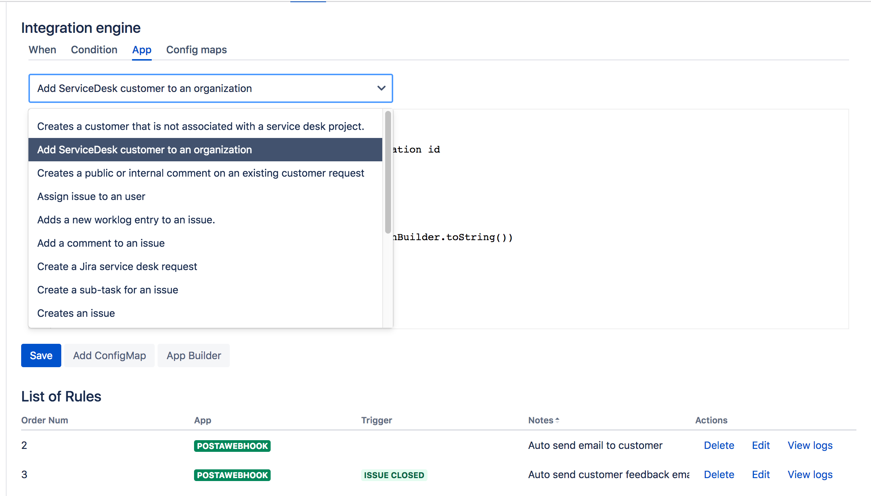The width and height of the screenshot is (871, 496).
Task: Pick "Assign issue to an user" option
Action: 91,197
